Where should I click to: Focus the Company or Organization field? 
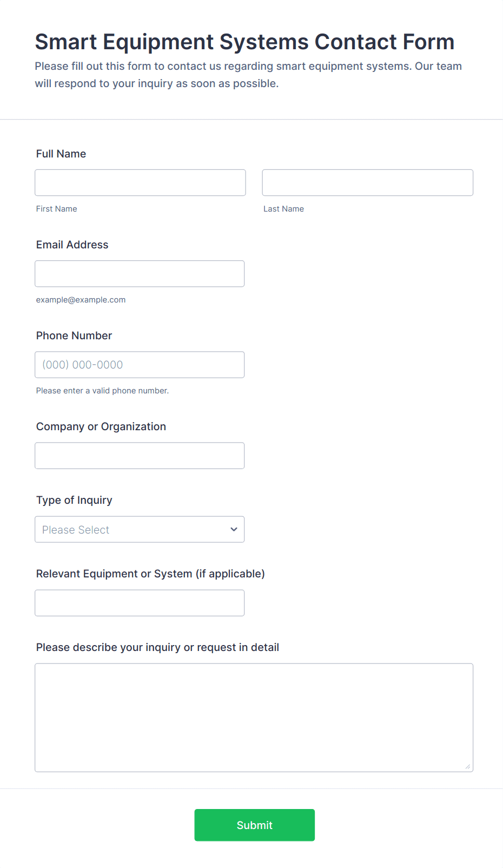140,456
